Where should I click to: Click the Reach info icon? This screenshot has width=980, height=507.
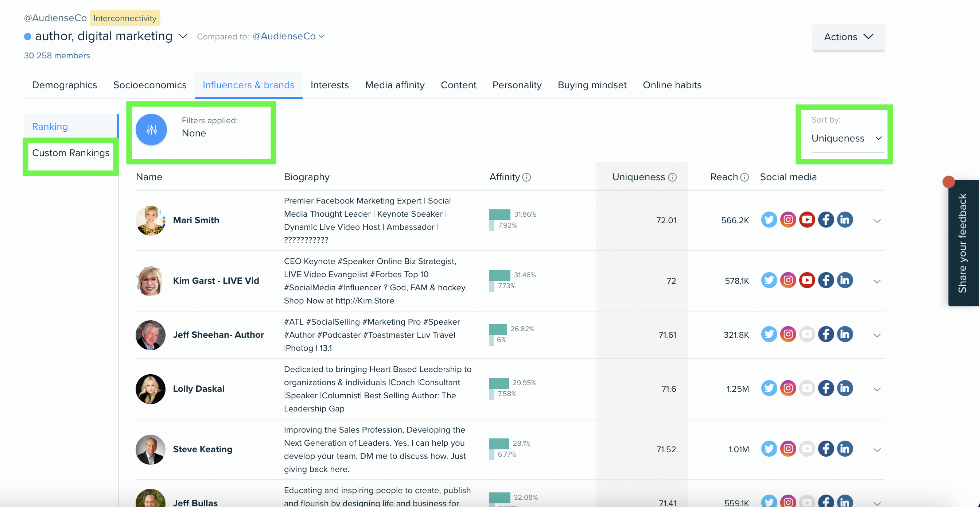744,177
